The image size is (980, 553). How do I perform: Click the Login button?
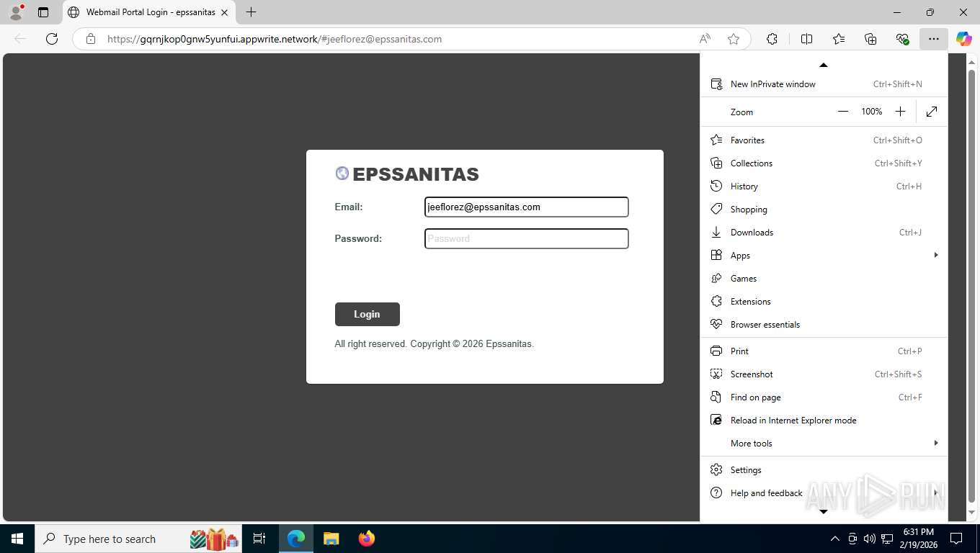click(367, 314)
